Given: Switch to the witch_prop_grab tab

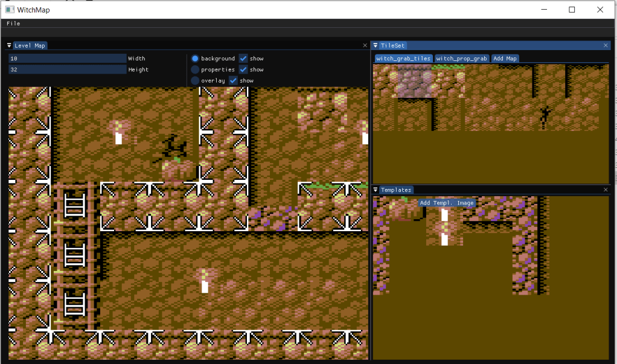Looking at the screenshot, I should tap(461, 59).
